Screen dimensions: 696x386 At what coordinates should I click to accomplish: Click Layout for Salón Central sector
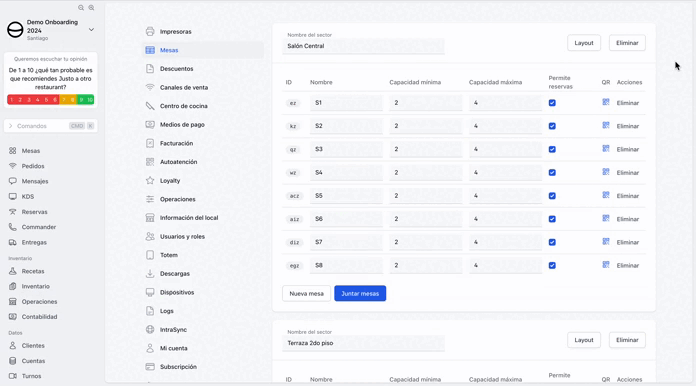[x=584, y=43]
